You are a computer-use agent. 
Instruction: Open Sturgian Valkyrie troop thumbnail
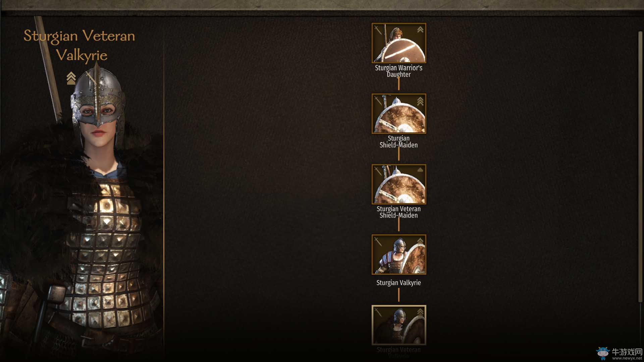[399, 254]
